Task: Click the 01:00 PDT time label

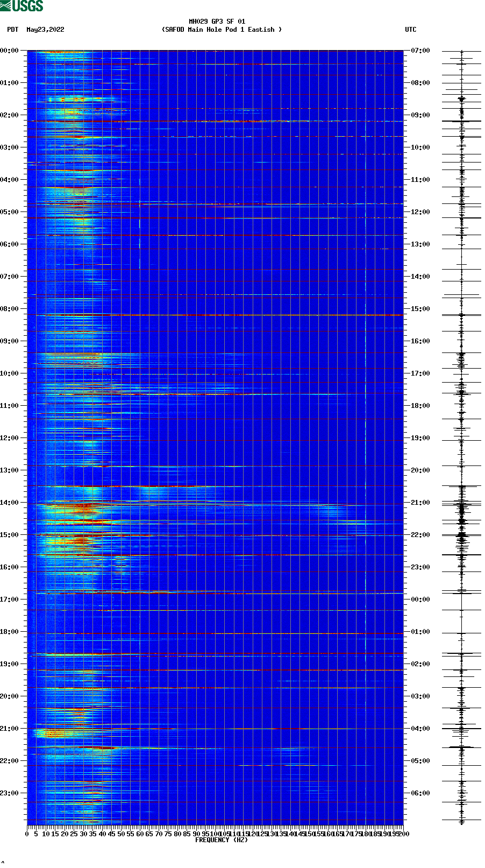Action: tap(9, 83)
